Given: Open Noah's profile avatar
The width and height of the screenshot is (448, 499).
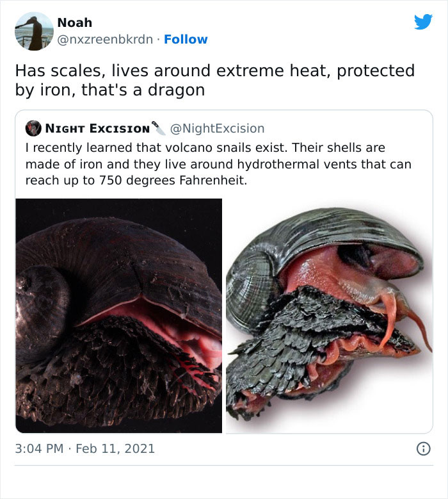Looking at the screenshot, I should tap(34, 31).
